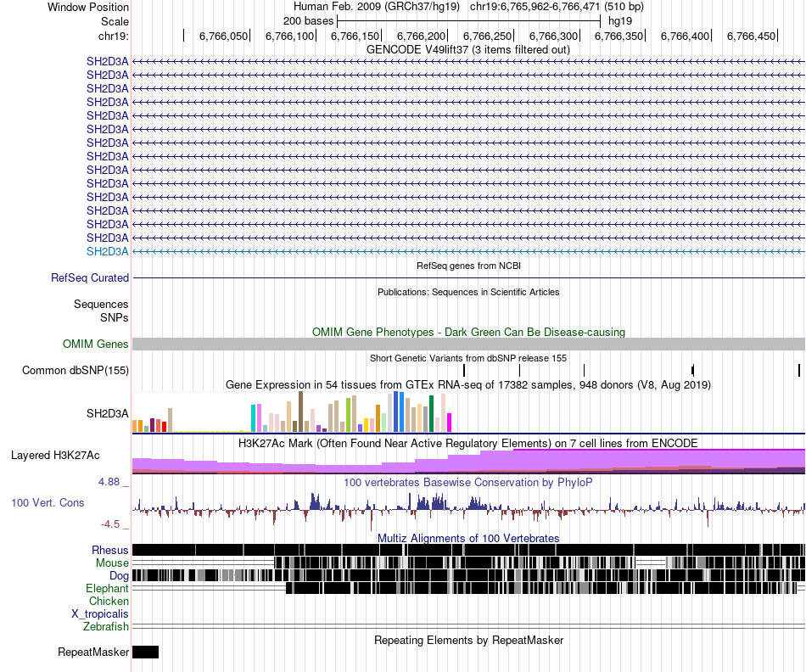Click the magenta bar in the GTEx expression chart
Image resolution: width=806 pixels, height=672 pixels.
[449, 422]
